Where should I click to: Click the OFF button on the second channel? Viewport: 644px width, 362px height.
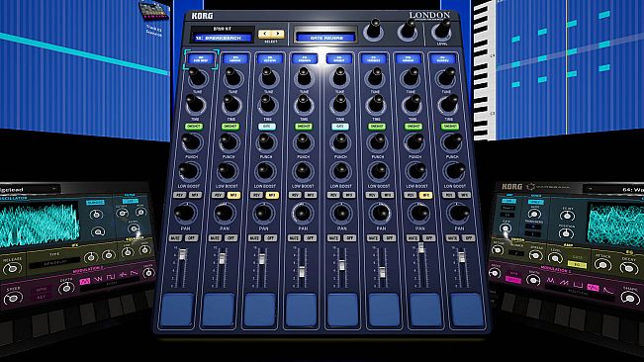[230, 238]
